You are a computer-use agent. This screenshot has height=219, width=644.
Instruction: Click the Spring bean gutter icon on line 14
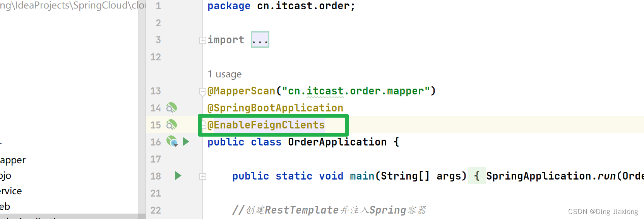pyautogui.click(x=171, y=108)
